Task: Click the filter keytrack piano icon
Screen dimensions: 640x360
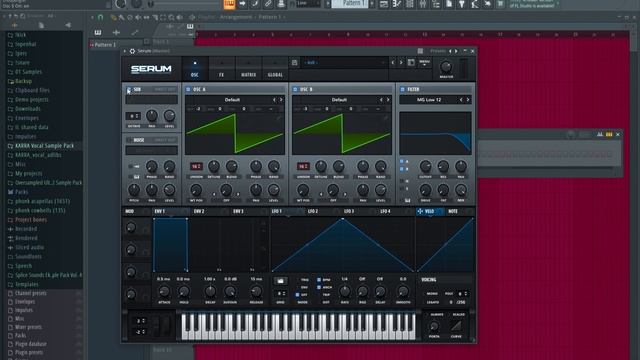Action: click(407, 200)
